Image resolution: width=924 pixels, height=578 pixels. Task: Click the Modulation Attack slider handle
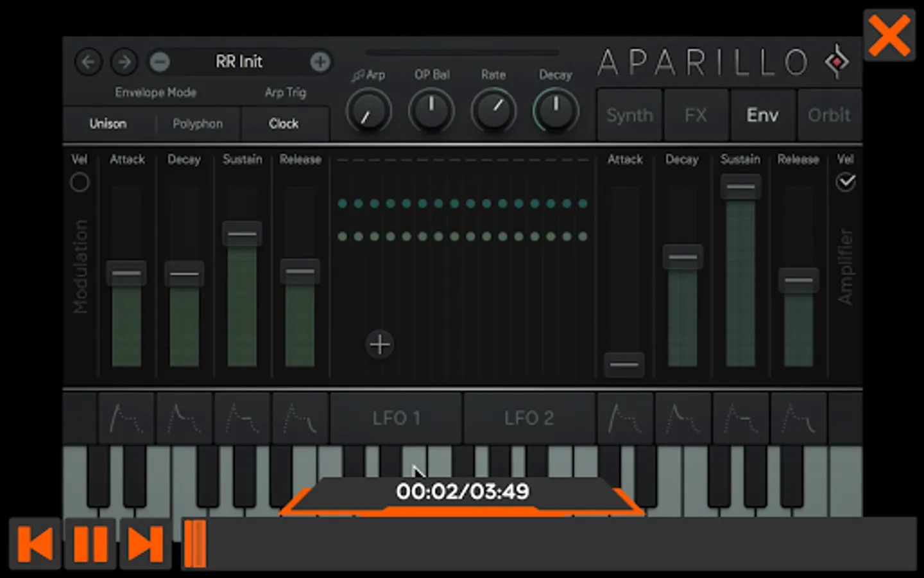point(126,274)
